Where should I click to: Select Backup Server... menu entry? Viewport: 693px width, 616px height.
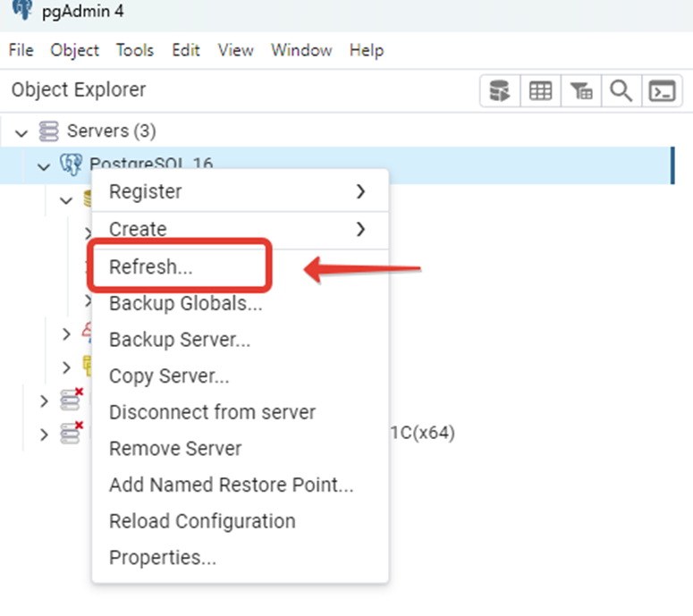240,340
